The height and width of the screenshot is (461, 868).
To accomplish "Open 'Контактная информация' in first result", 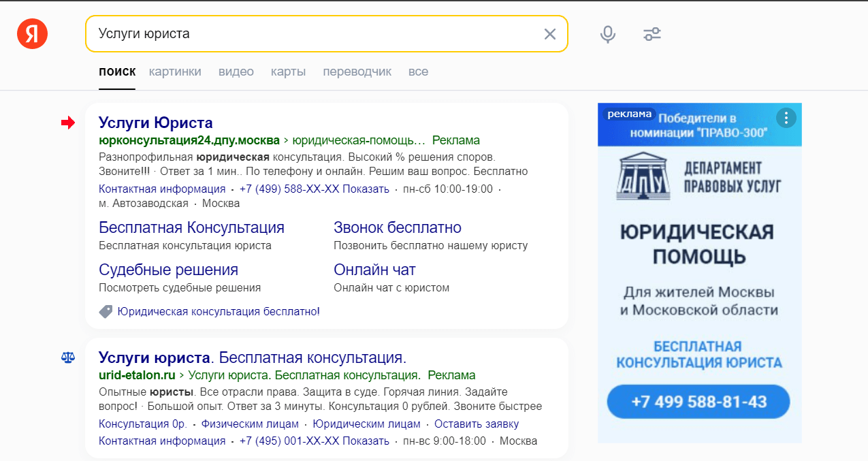I will pos(162,189).
